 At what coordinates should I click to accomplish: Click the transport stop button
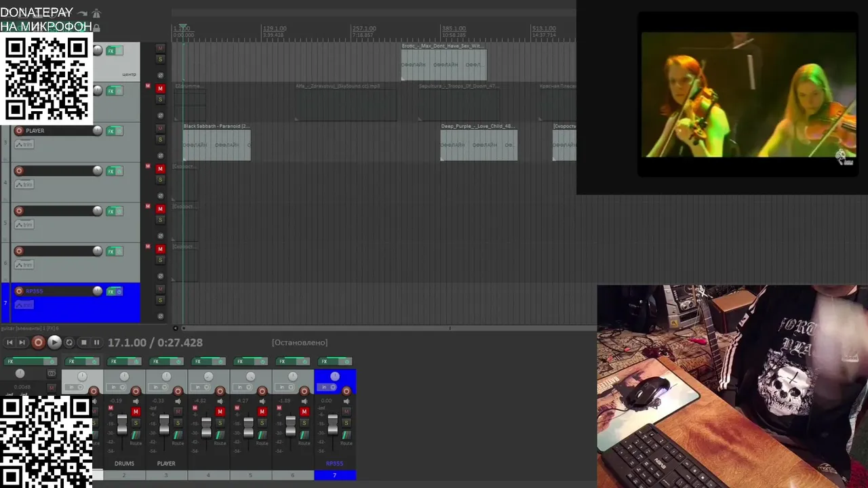point(83,343)
